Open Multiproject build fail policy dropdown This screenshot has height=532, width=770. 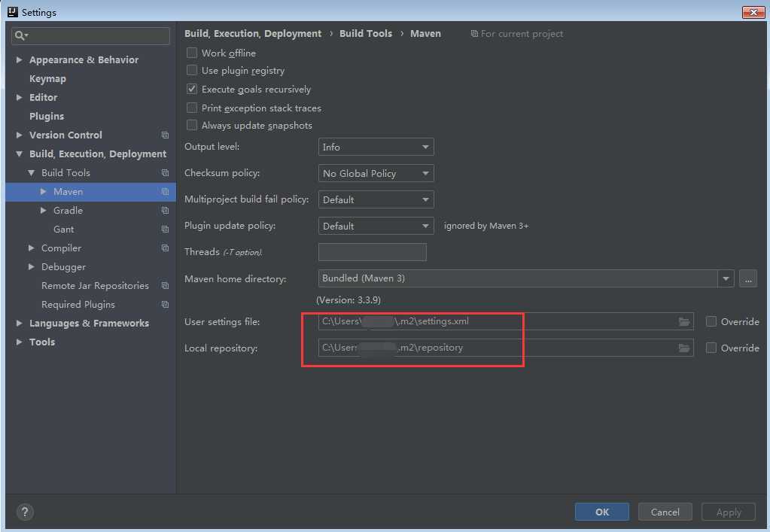coord(376,199)
